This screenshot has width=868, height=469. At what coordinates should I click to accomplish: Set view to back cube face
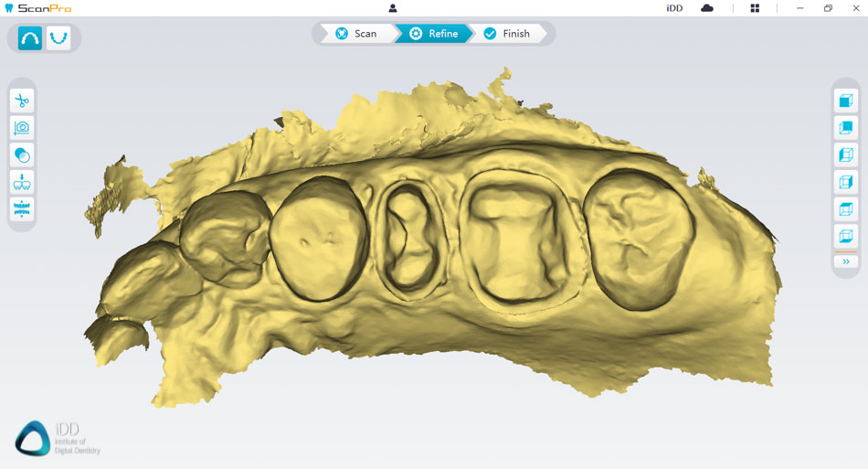845,128
